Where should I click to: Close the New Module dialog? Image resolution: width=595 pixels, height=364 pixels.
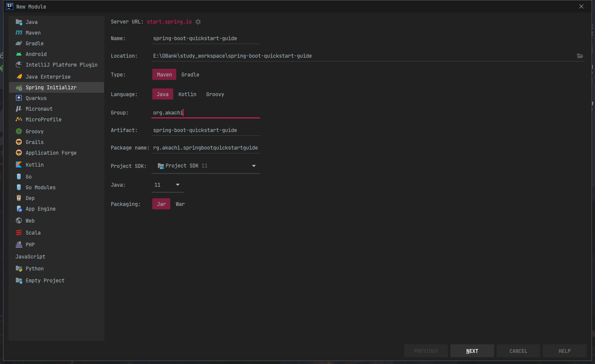(x=581, y=6)
